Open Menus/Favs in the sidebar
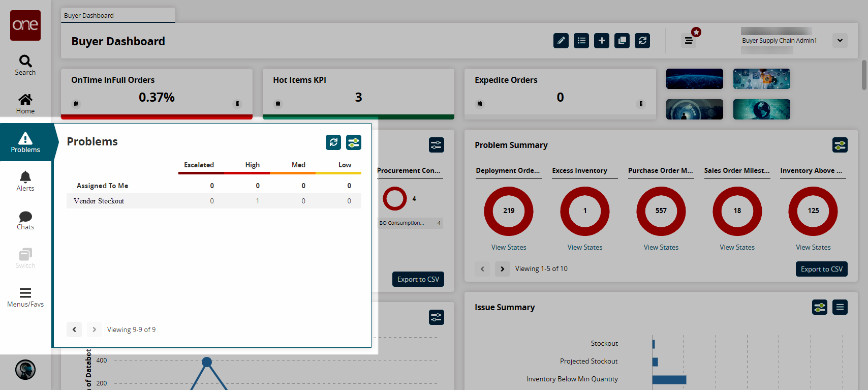868x390 pixels. coord(25,297)
